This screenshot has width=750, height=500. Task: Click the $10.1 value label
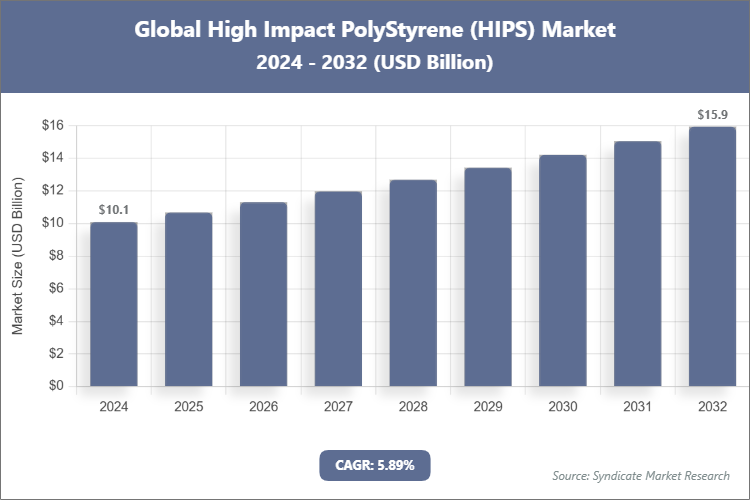pos(114,210)
